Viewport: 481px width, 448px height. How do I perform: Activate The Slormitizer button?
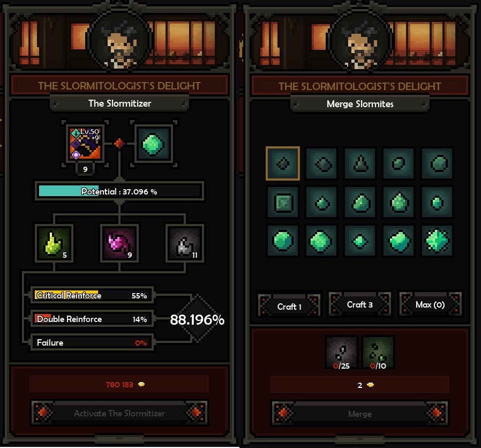119,413
